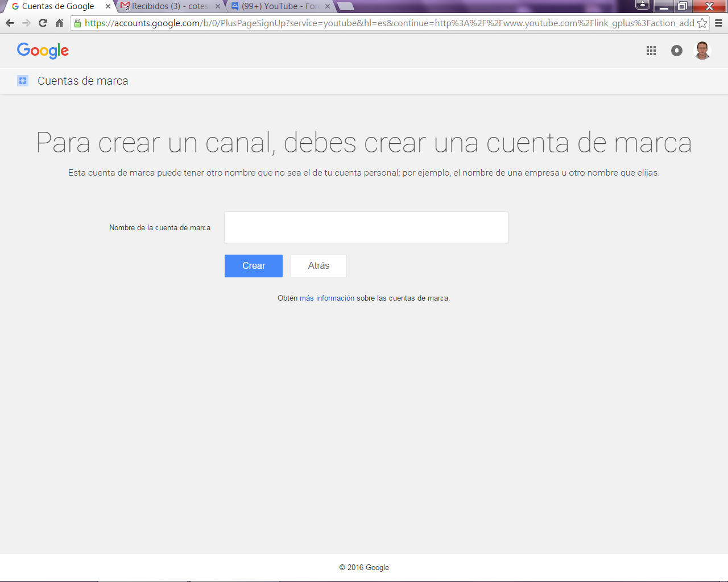The width and height of the screenshot is (728, 582).
Task: Open the browser home page icon
Action: 59,23
